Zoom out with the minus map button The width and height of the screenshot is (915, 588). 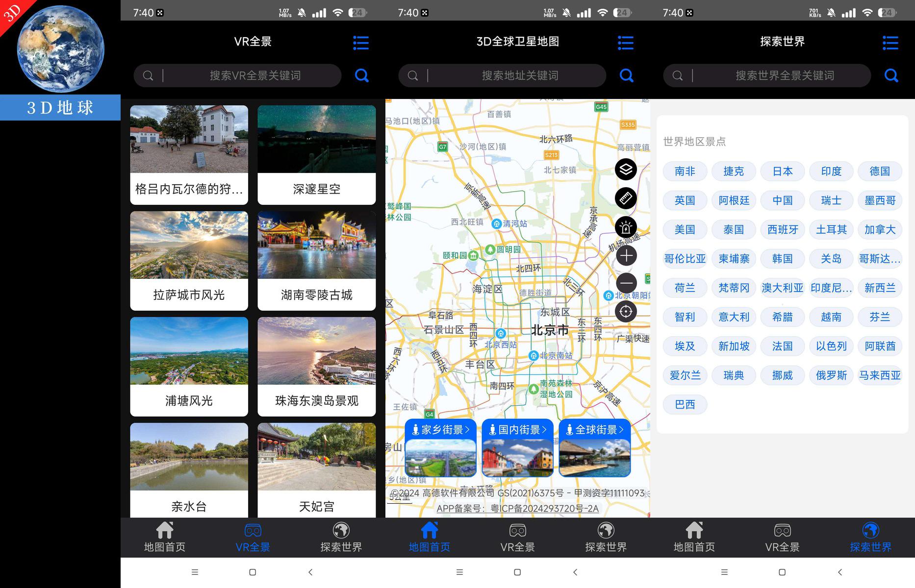(626, 283)
